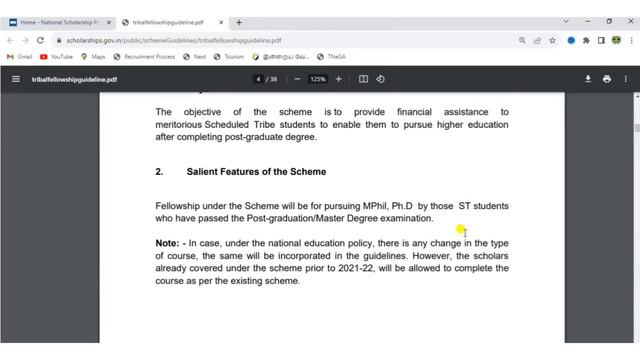Click the PDF vertical scrollbar thumb
This screenshot has height=360, width=640.
pos(637,128)
